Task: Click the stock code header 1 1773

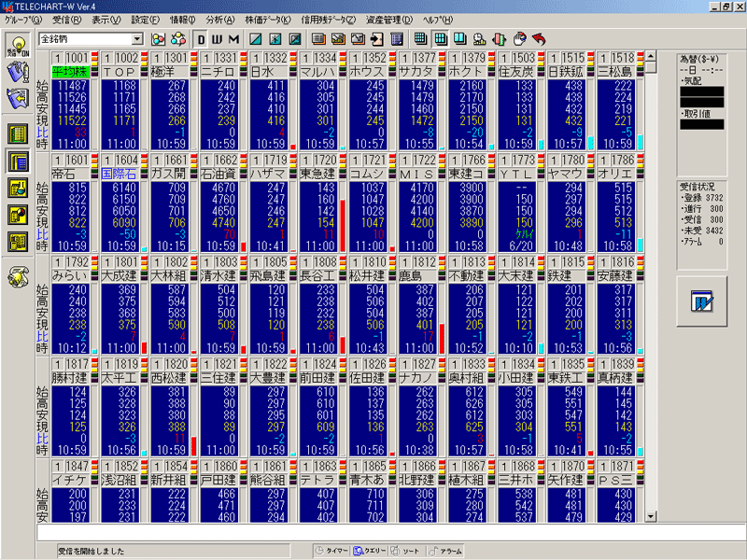Action: pos(517,160)
